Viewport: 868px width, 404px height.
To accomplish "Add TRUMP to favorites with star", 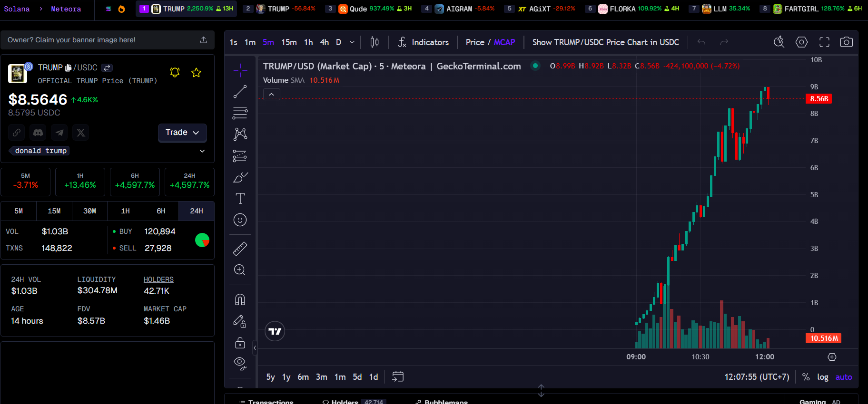I will click(x=196, y=72).
